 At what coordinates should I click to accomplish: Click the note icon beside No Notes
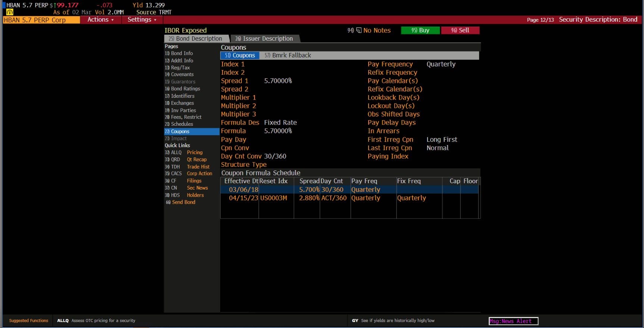(x=359, y=30)
